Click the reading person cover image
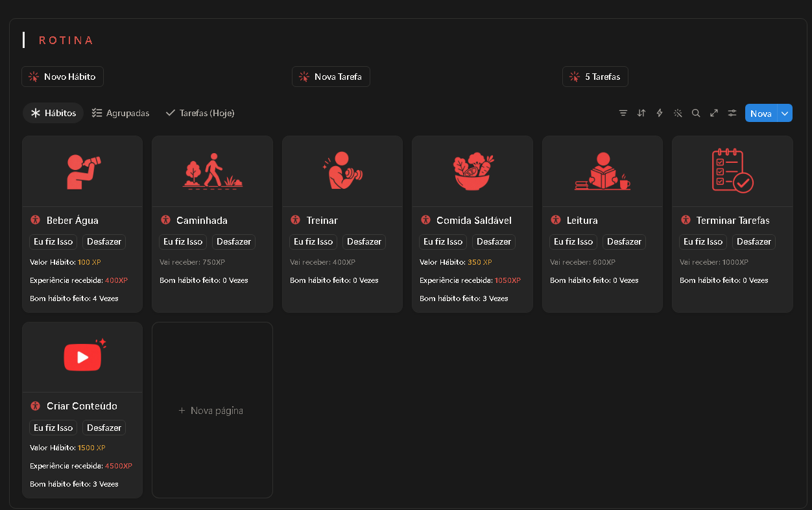 point(603,171)
